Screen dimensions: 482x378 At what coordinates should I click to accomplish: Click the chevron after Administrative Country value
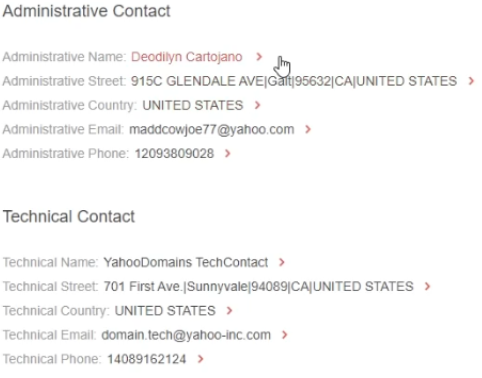[257, 105]
